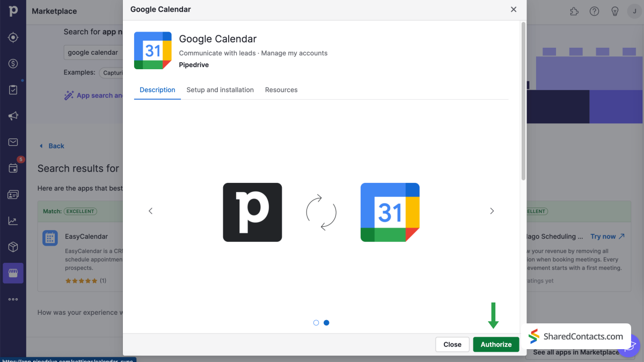Show next slide with right chevron
The height and width of the screenshot is (362, 644).
[x=492, y=211]
